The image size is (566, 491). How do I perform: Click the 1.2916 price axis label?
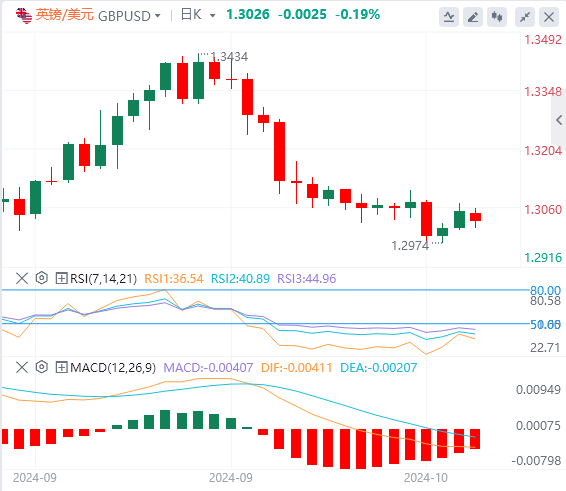[543, 258]
